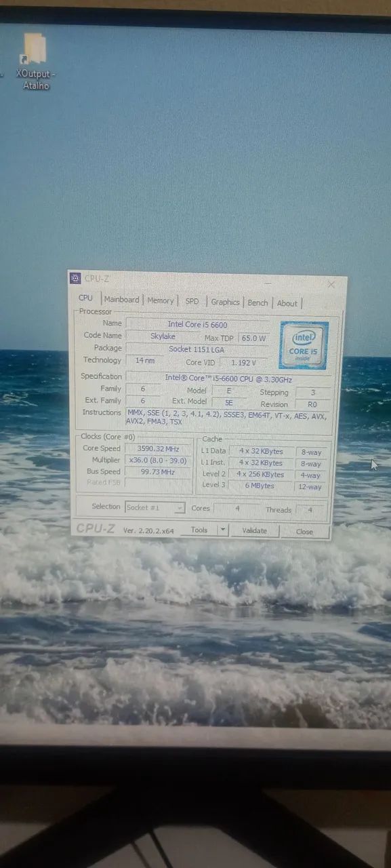Click the Technology value 14 nm
Screen dimensions: 391x868
pos(144,360)
